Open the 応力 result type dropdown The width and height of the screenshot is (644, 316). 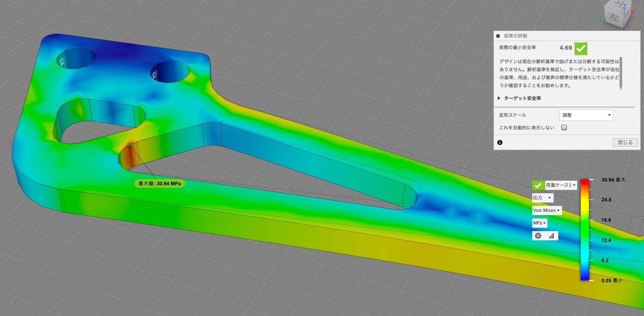pyautogui.click(x=542, y=198)
